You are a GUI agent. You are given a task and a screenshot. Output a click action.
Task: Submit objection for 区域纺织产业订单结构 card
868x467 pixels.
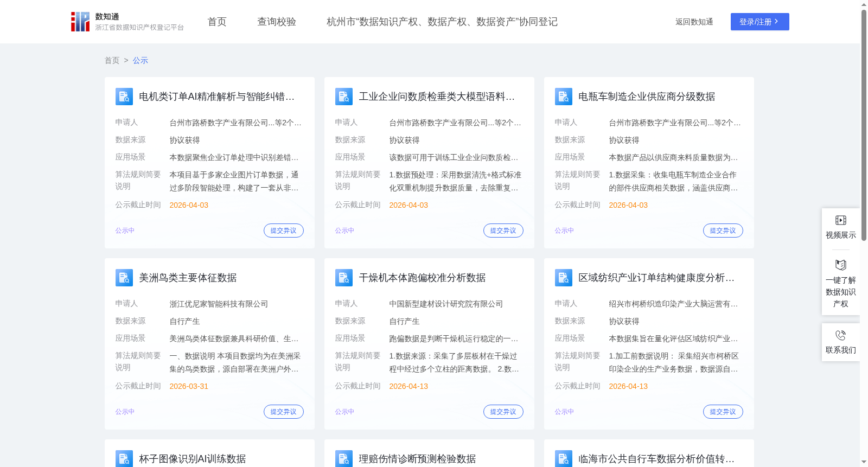coord(723,412)
